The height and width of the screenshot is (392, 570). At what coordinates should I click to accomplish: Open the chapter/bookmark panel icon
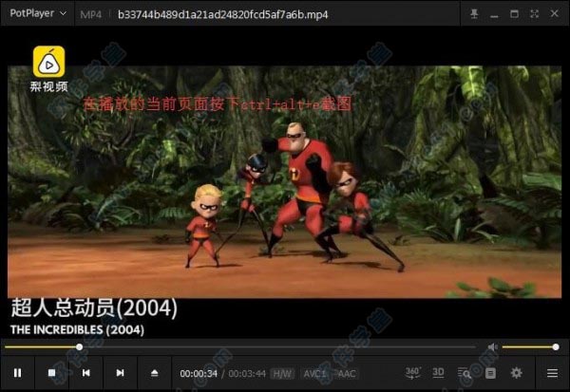click(x=490, y=373)
